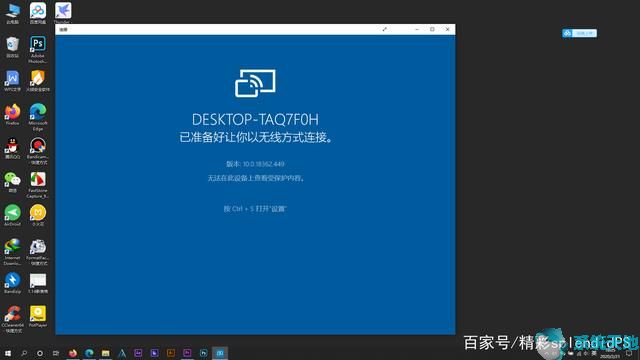The height and width of the screenshot is (360, 640).
Task: Launch Internet Download Manager shortcut
Action: point(13,251)
